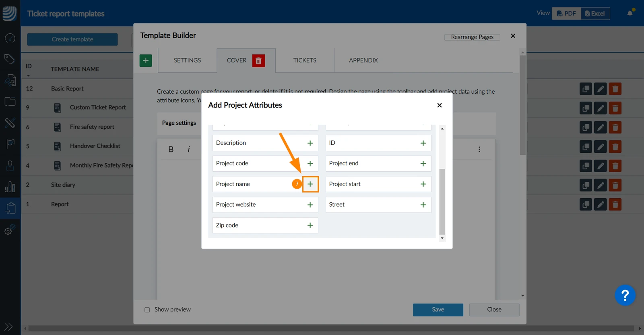
Task: Open the blue help question mark button
Action: point(625,296)
